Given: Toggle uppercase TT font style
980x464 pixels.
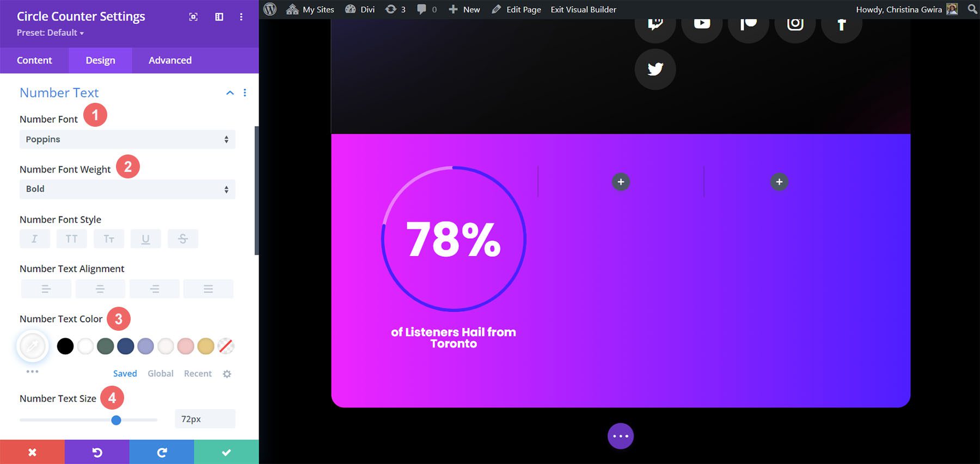Looking at the screenshot, I should 71,239.
